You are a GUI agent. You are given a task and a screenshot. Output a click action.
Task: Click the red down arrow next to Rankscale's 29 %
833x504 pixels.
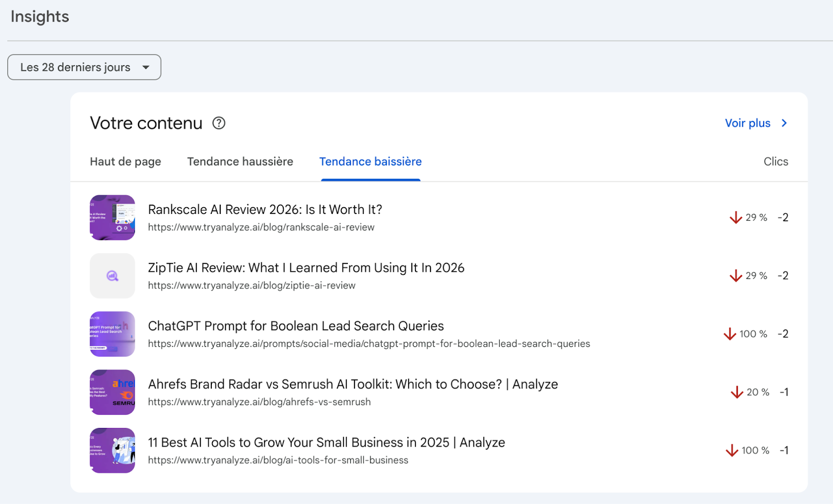pyautogui.click(x=736, y=217)
